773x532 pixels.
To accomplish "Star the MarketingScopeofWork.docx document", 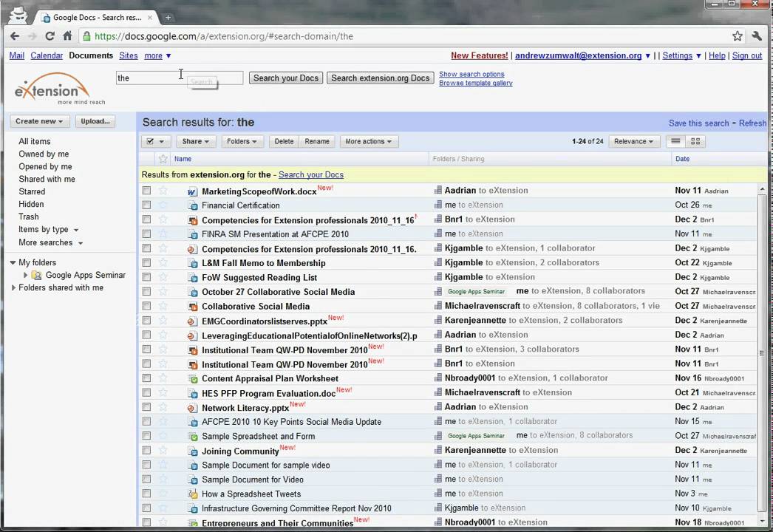I will [x=163, y=191].
